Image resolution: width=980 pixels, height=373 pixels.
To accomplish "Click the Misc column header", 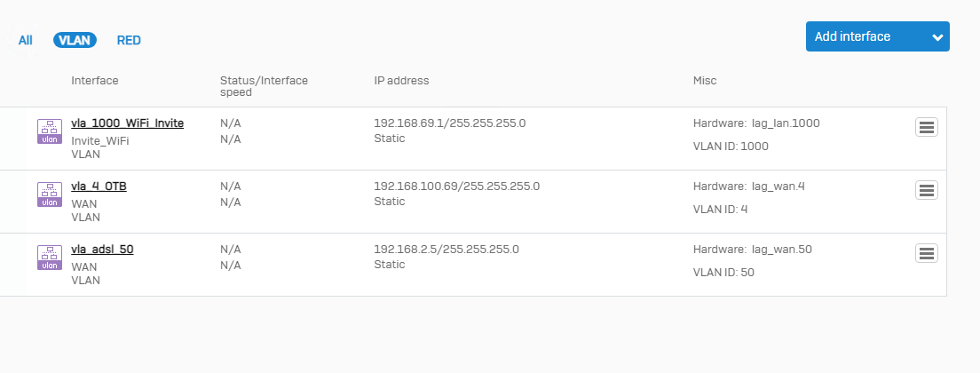I will [705, 81].
